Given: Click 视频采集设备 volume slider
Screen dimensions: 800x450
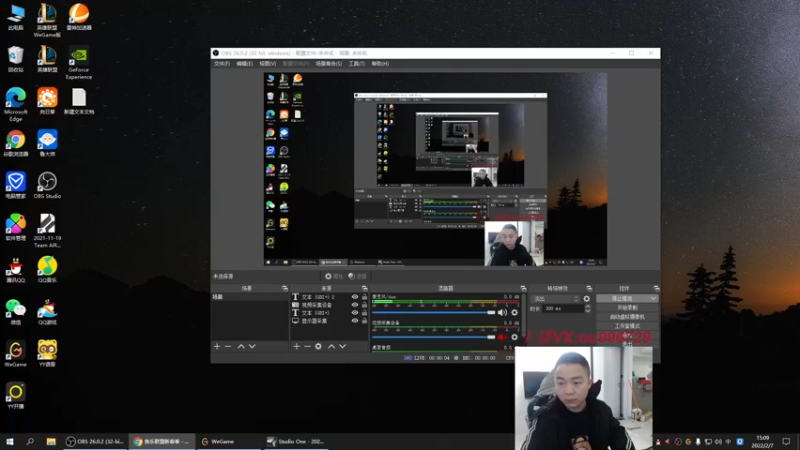Looking at the screenshot, I should (434, 337).
